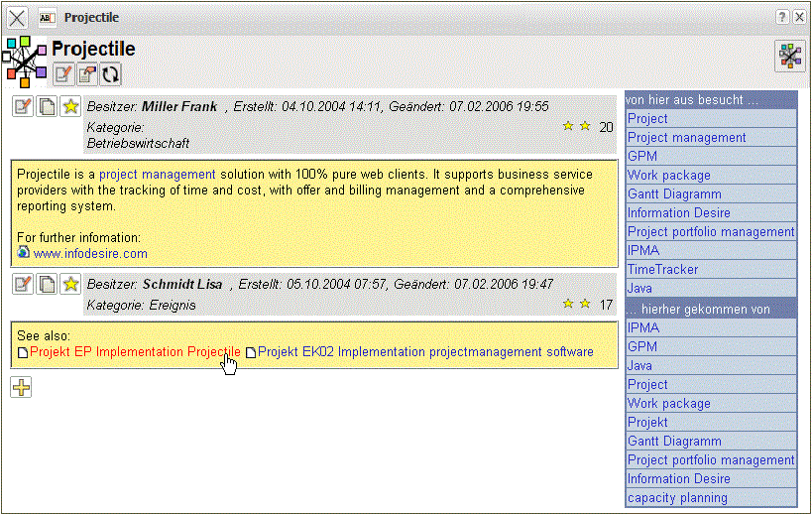The image size is (812, 515).
Task: Copy Schmidt Lisa's entry with pages icon
Action: pyautogui.click(x=47, y=284)
